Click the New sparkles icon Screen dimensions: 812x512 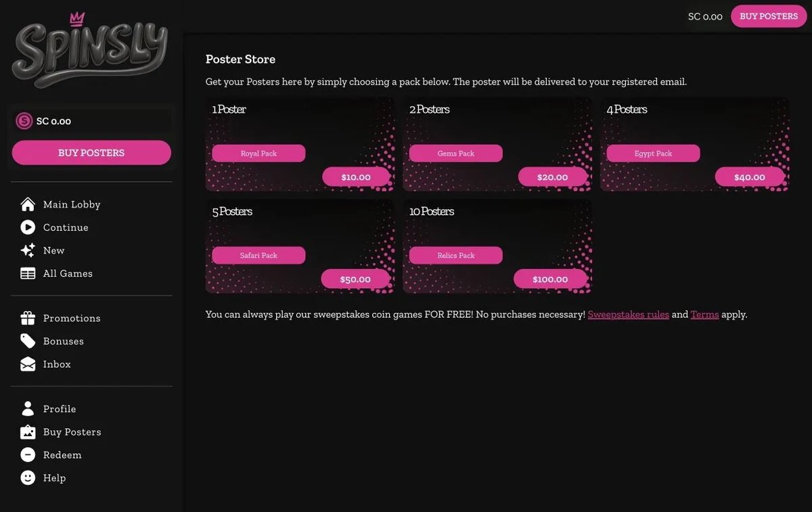[x=28, y=250]
